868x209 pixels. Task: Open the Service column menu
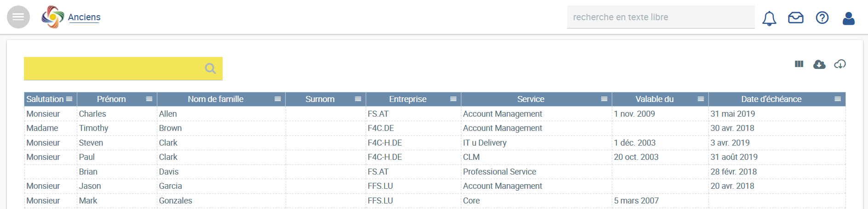pos(604,99)
